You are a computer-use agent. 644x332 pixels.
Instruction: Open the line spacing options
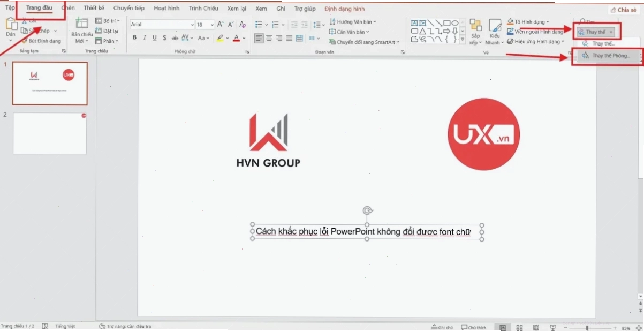[x=319, y=25]
